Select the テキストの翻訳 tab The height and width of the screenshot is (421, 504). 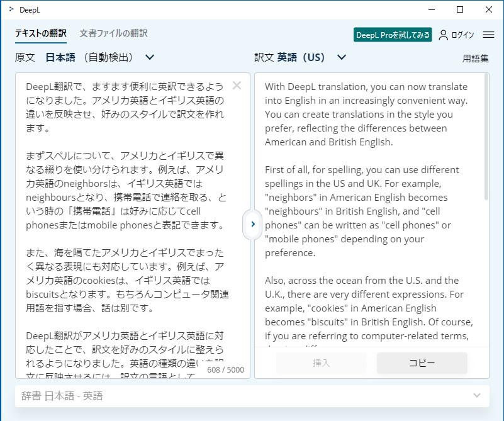click(x=40, y=35)
